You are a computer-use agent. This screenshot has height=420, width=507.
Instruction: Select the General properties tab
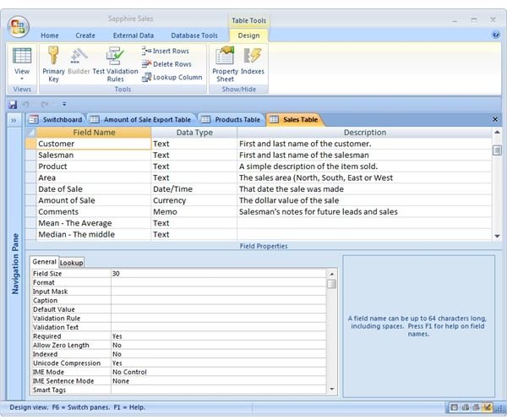44,262
